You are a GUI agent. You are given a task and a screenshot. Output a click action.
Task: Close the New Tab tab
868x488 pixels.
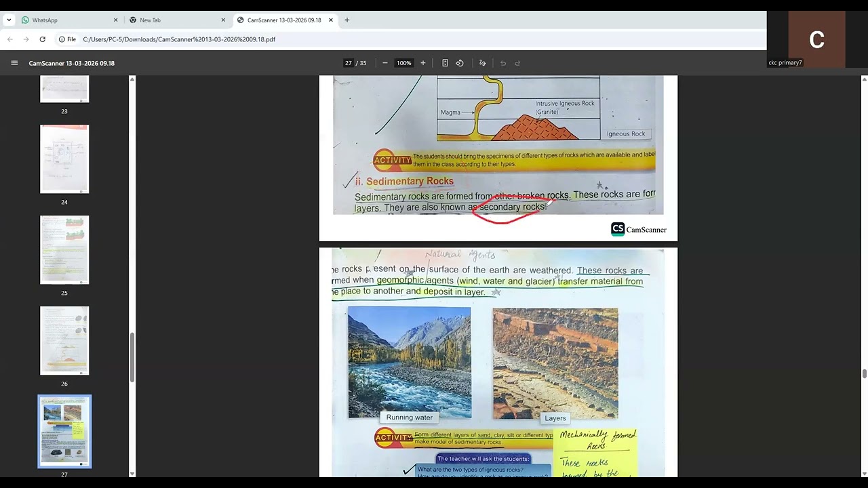(x=223, y=20)
